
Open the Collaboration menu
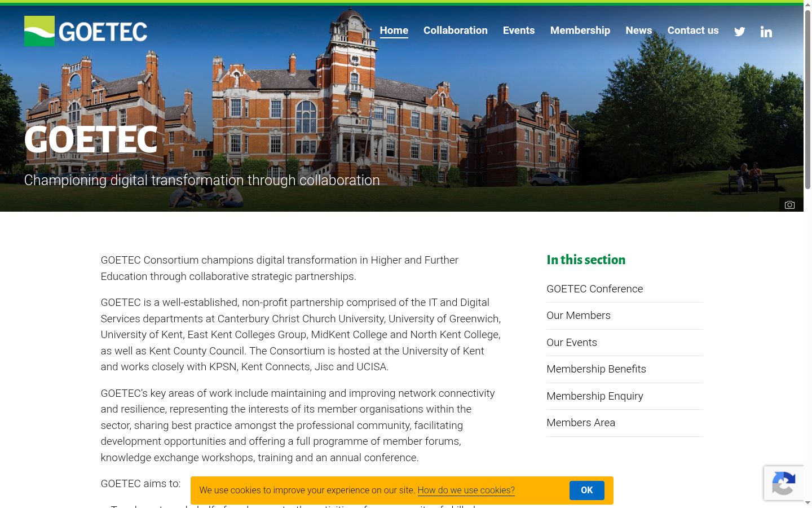click(456, 30)
